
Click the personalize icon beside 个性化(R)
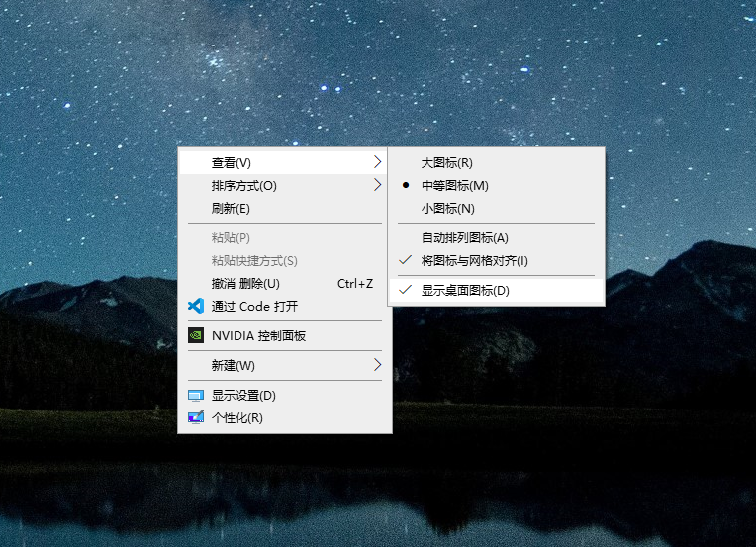point(196,417)
